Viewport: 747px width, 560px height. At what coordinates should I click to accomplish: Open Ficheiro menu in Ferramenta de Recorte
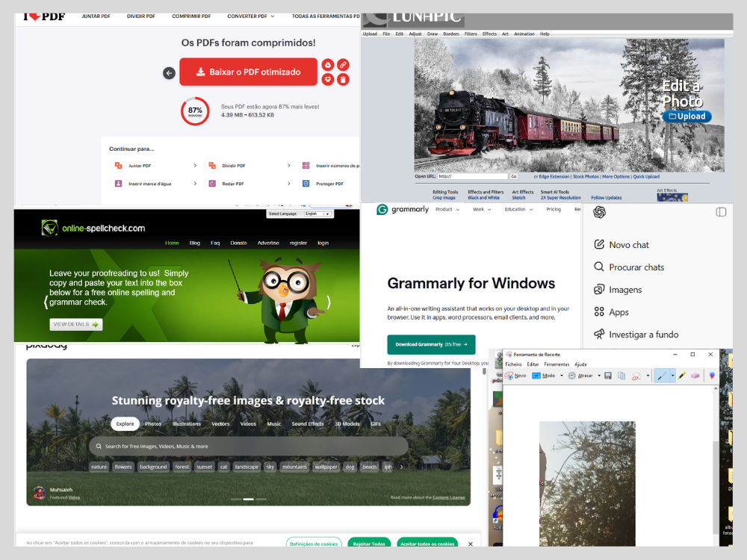pyautogui.click(x=513, y=364)
